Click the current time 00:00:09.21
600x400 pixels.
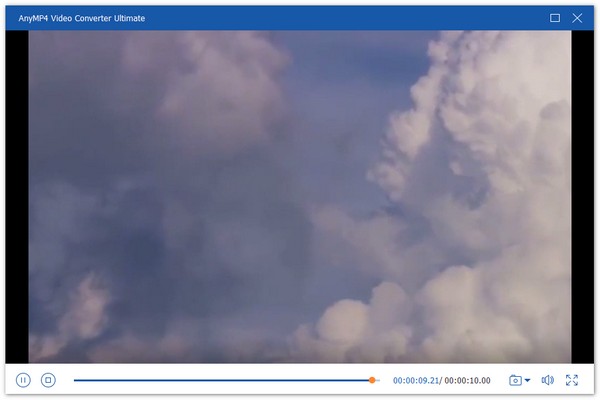click(x=416, y=380)
